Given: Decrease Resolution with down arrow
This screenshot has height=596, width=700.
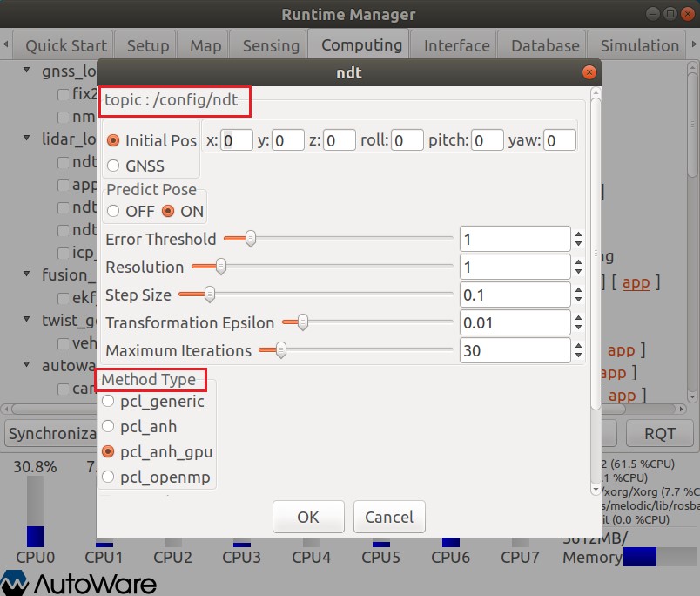Looking at the screenshot, I should (x=579, y=272).
